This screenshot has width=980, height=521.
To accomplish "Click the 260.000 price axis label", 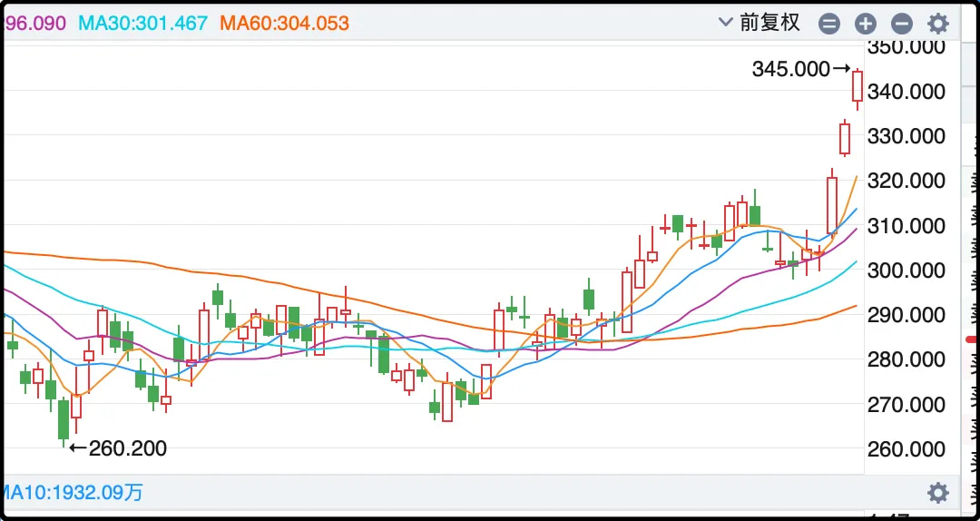I will (906, 449).
